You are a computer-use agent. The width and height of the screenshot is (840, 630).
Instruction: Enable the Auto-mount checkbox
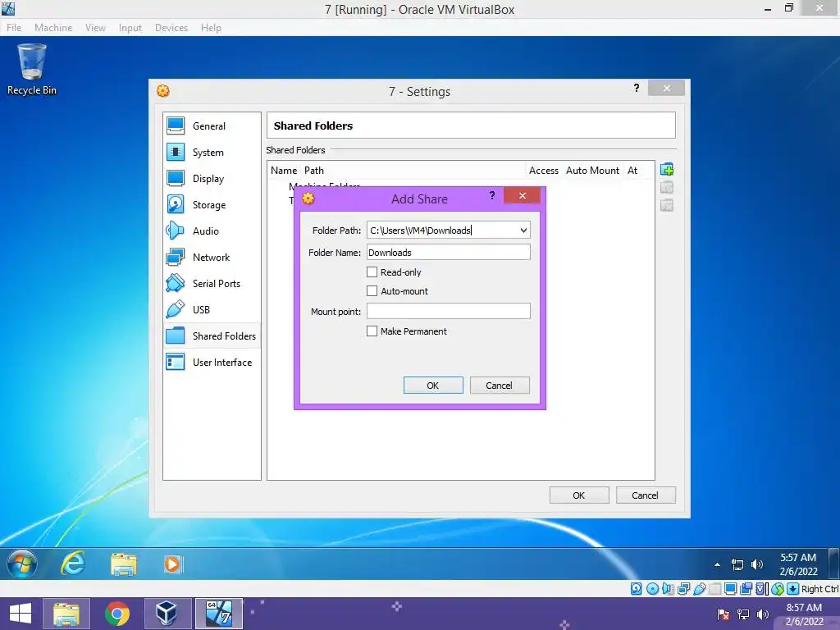click(x=372, y=291)
